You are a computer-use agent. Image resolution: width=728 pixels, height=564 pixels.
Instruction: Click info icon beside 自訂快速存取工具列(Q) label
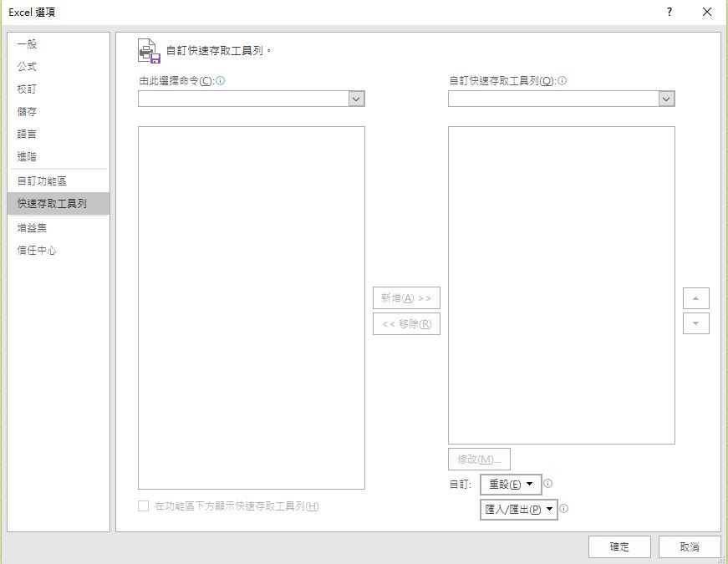click(563, 81)
